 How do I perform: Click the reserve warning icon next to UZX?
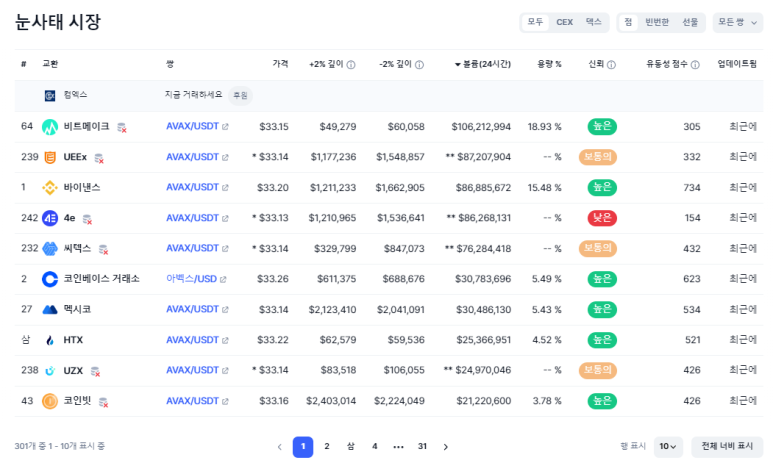pos(96,371)
